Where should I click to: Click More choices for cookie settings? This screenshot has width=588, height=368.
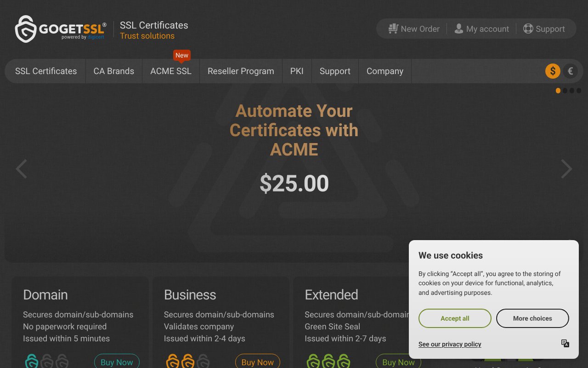[x=532, y=318]
